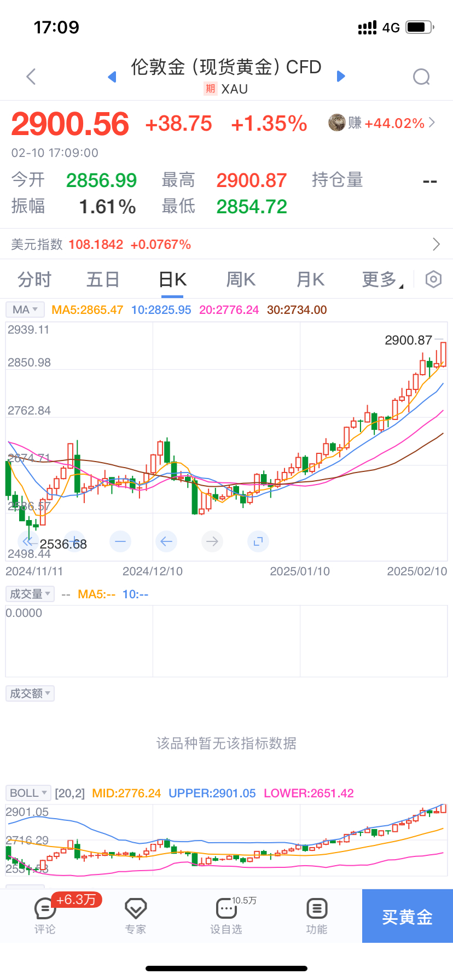
Task: Open search with the magnifier icon
Action: click(421, 77)
